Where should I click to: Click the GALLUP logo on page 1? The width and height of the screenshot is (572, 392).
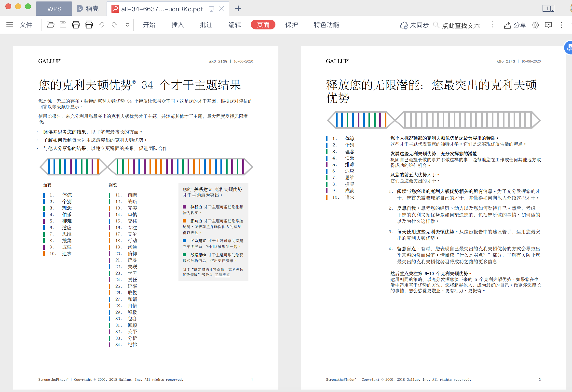(50, 61)
